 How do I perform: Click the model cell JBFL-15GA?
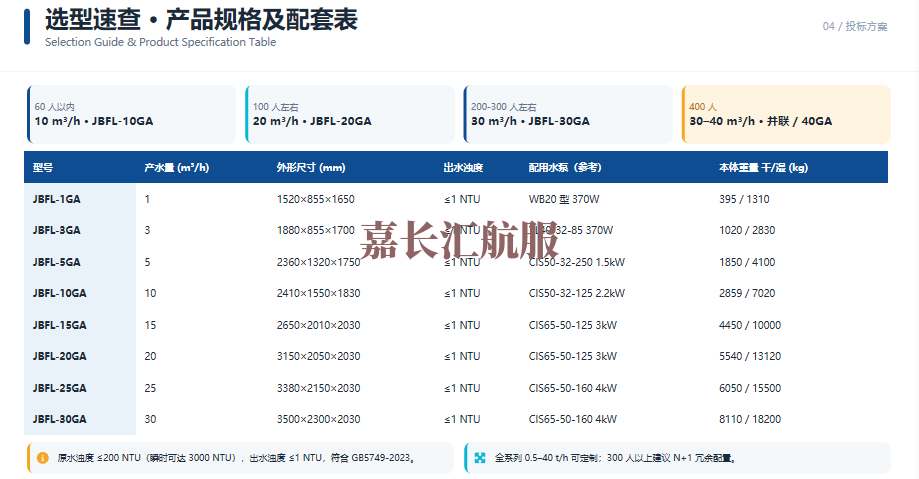[x=59, y=325]
